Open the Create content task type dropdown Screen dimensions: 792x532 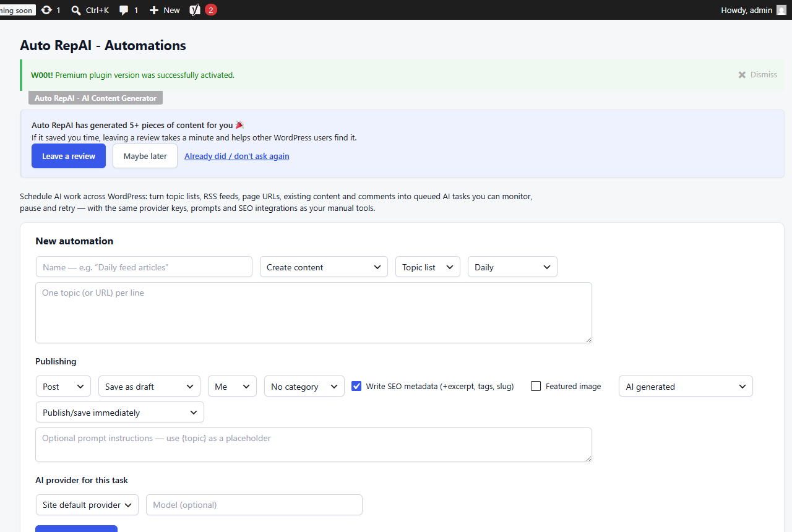324,267
